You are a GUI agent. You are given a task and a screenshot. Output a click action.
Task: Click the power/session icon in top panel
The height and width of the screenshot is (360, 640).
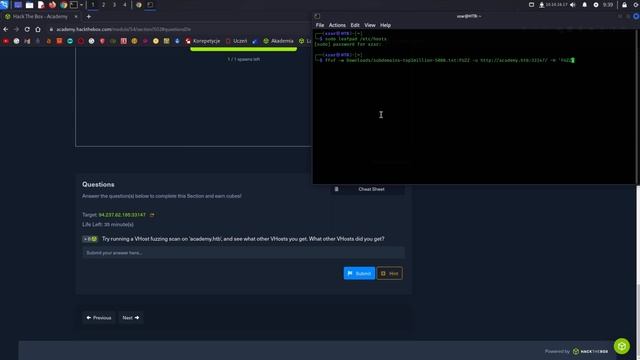[x=636, y=5]
